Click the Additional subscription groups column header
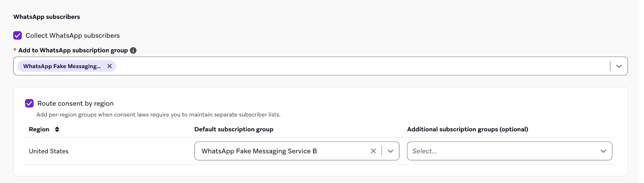The width and height of the screenshot is (644, 183). [467, 129]
